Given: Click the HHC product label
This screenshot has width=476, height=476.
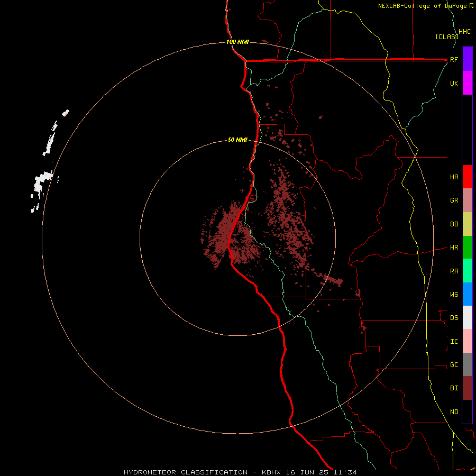Looking at the screenshot, I should click(x=464, y=32).
